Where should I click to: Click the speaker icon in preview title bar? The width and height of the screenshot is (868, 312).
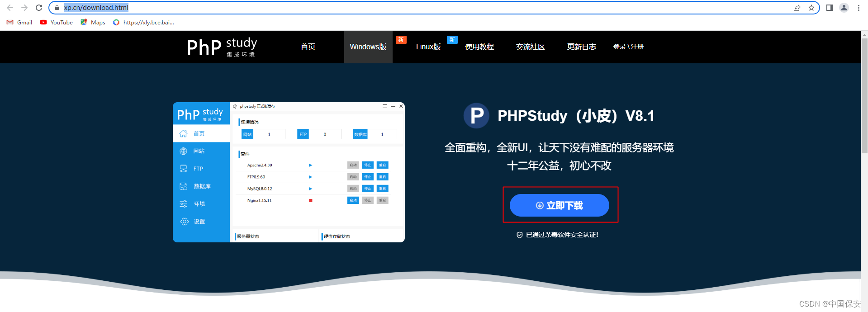pyautogui.click(x=235, y=106)
